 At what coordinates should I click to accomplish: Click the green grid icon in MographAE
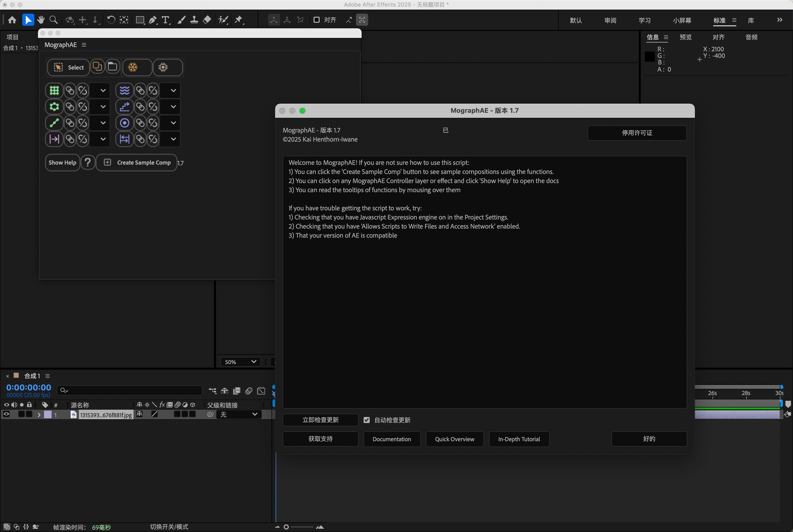pos(54,90)
